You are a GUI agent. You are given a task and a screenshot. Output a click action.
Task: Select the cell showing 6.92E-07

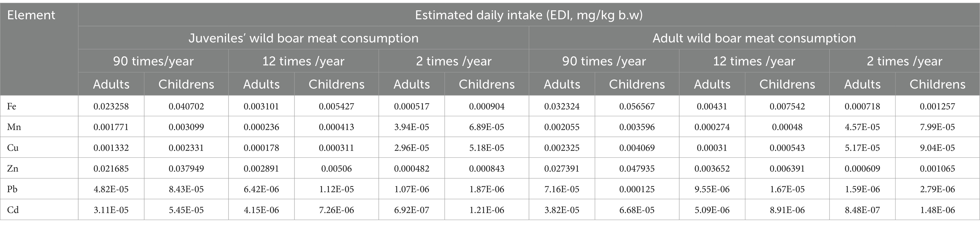point(412,210)
